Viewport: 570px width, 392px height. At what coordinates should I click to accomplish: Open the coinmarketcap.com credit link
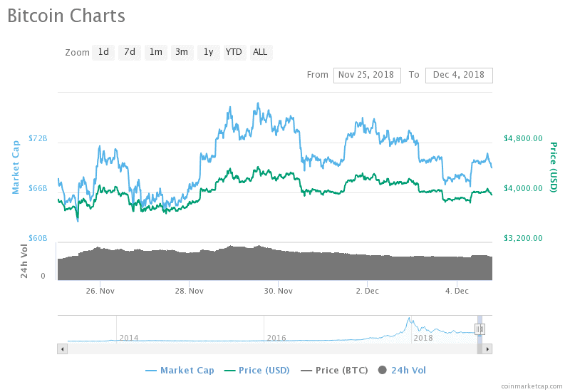click(532, 386)
